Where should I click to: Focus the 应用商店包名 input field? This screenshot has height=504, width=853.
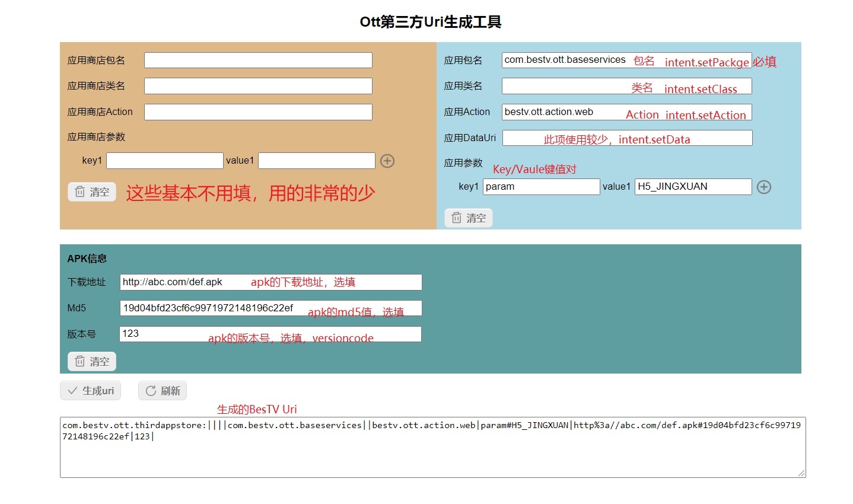click(258, 60)
